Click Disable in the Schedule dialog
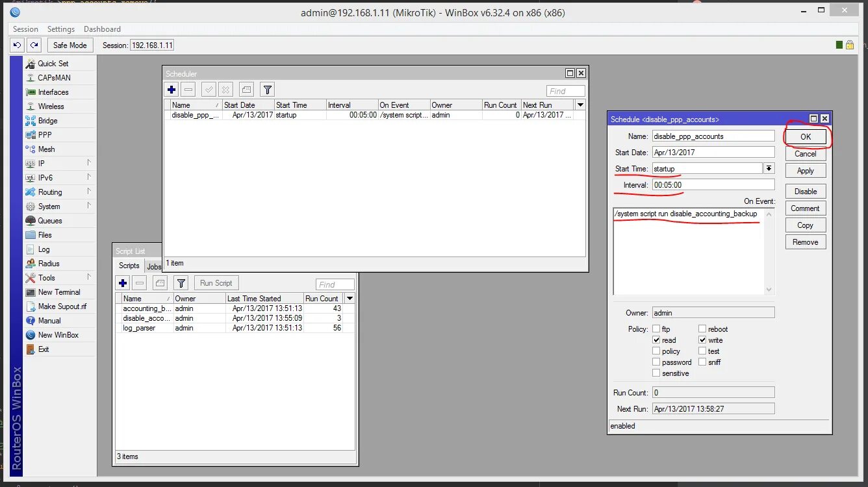Viewport: 868px width, 487px height. tap(806, 192)
